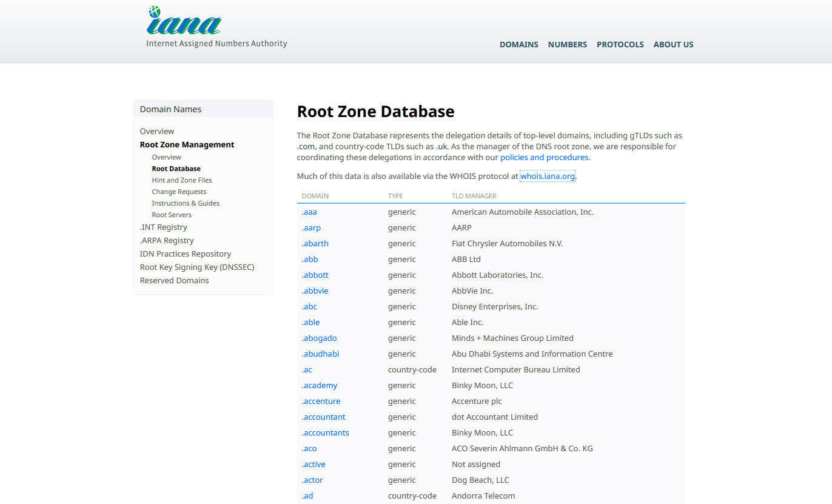This screenshot has height=504, width=832.
Task: Open the whois.iana.org link
Action: click(x=548, y=176)
